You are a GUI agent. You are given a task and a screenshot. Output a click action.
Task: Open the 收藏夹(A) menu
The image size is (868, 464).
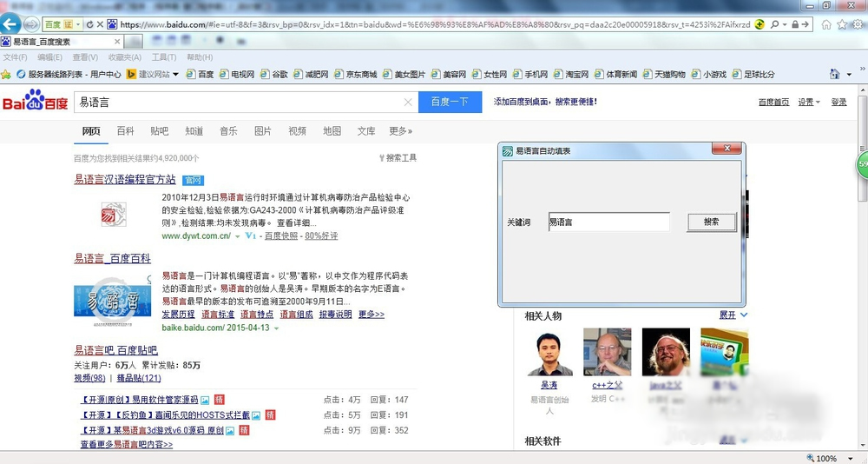pyautogui.click(x=124, y=57)
